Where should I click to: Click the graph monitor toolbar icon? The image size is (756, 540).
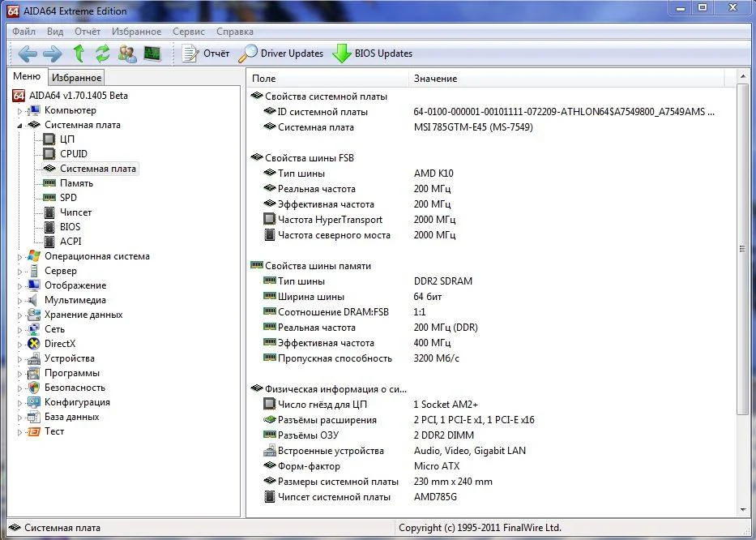pos(152,54)
